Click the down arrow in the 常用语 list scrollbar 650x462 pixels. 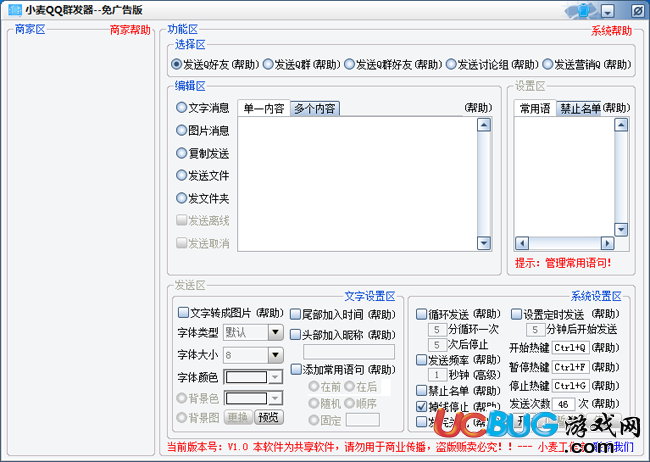point(621,229)
